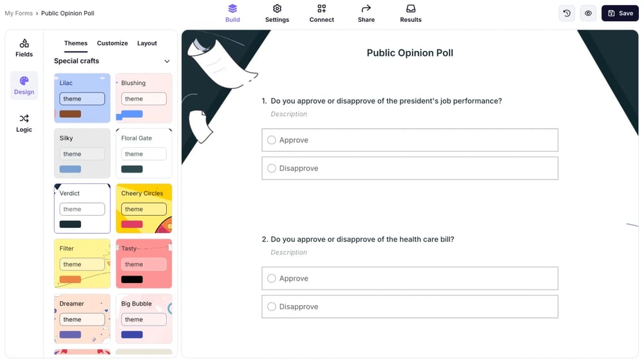644x363 pixels.
Task: Apply the Floral Gate theme
Action: pyautogui.click(x=144, y=153)
